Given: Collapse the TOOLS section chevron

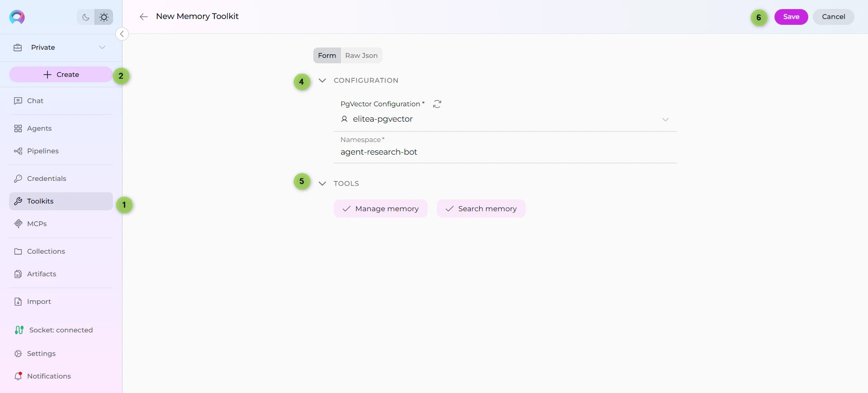Looking at the screenshot, I should coord(322,184).
